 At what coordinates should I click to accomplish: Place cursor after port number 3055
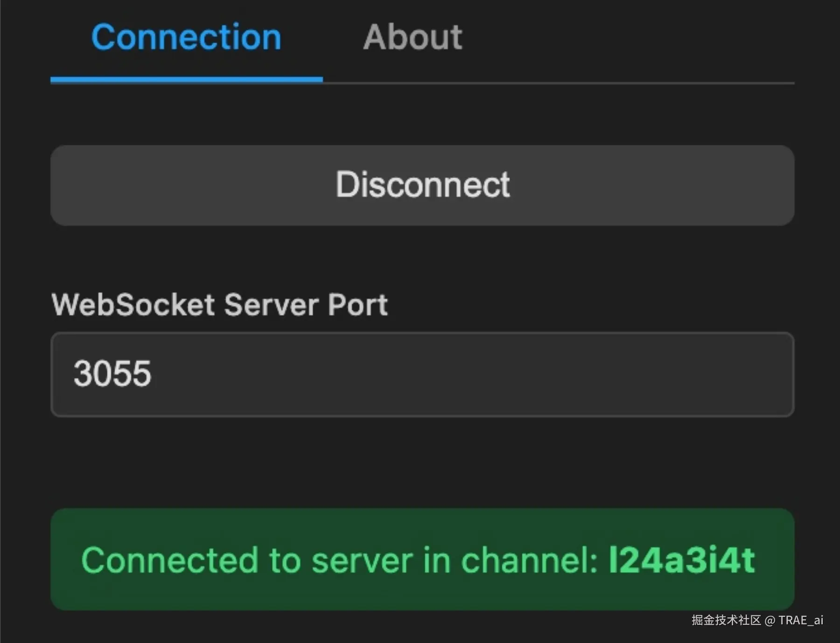point(153,374)
